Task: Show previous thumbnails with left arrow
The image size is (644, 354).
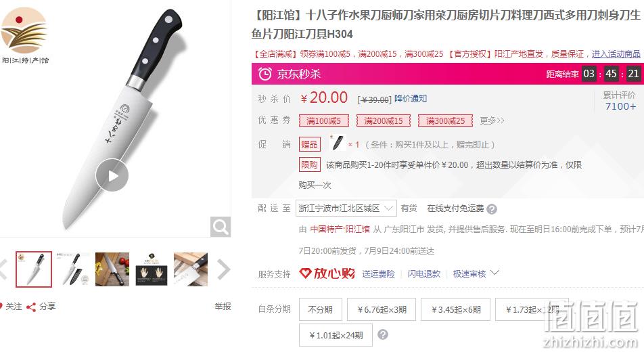Action: click(3, 269)
